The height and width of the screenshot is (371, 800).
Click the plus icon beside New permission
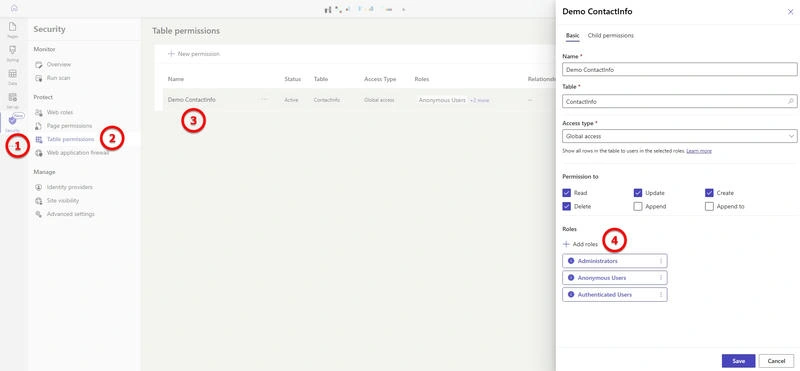click(x=171, y=54)
